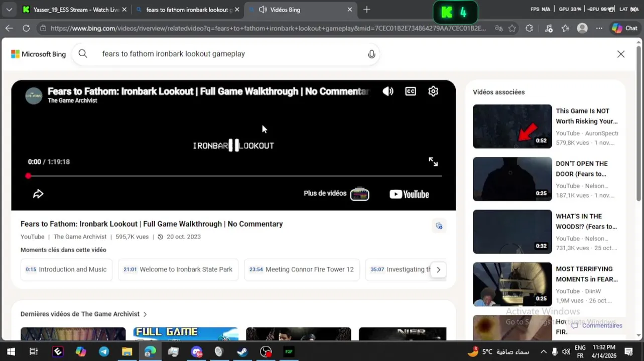644x361 pixels.
Task: Show more key moments with the right chevron
Action: [438, 270]
